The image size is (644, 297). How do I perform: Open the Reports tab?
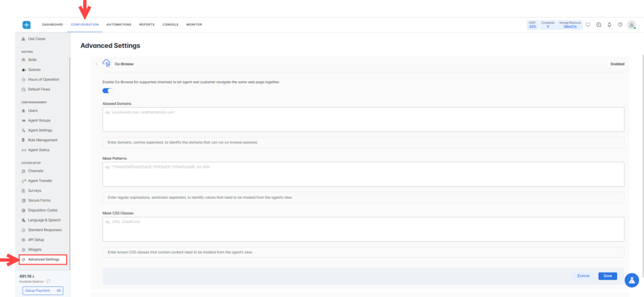click(x=147, y=25)
